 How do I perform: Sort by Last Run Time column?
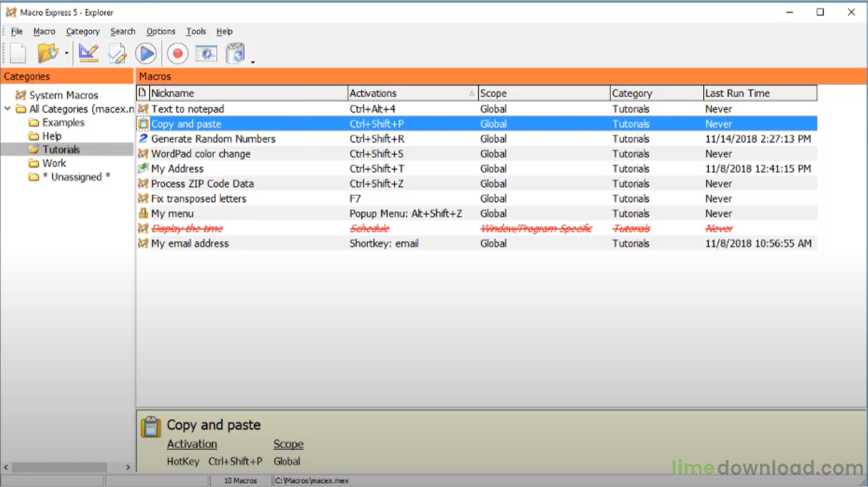point(759,93)
